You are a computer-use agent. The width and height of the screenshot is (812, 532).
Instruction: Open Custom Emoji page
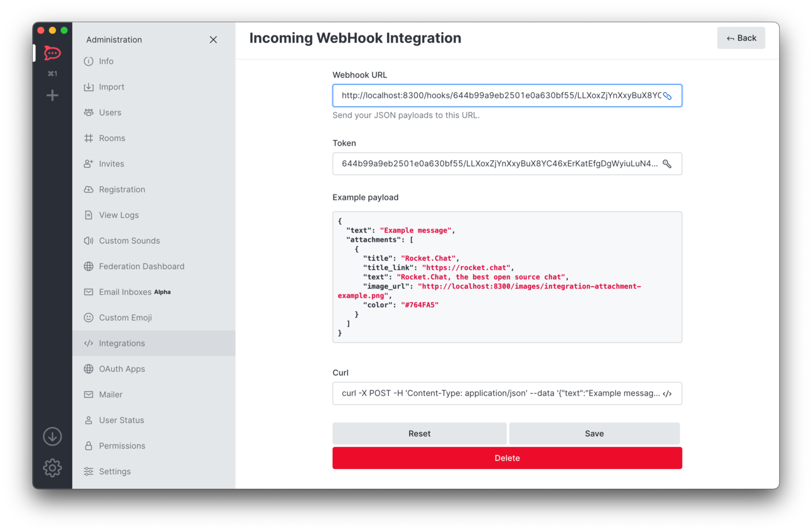pos(154,318)
